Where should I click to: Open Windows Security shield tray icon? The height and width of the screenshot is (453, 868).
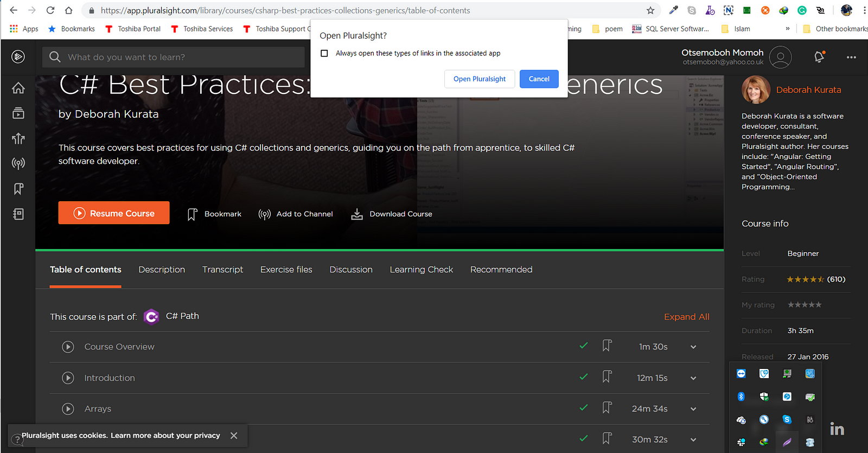tap(764, 397)
